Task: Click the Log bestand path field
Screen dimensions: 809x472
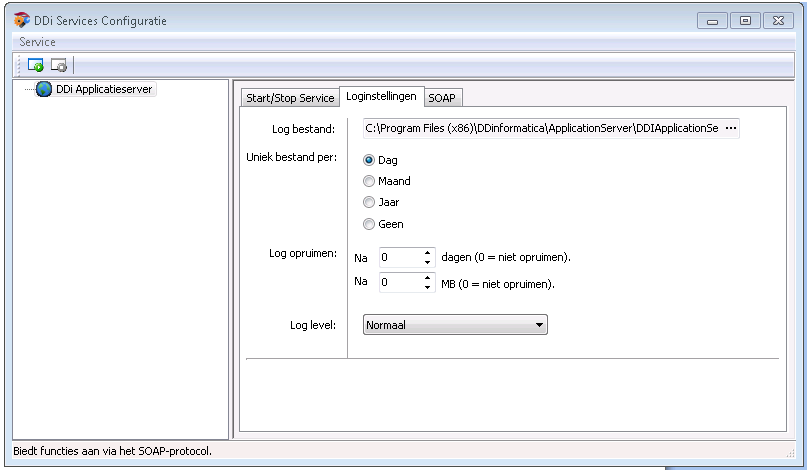Action: coord(540,129)
